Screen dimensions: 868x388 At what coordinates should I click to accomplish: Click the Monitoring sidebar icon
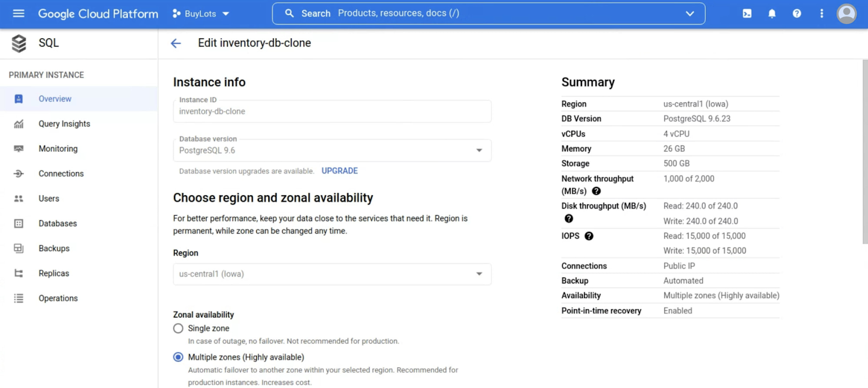(18, 149)
